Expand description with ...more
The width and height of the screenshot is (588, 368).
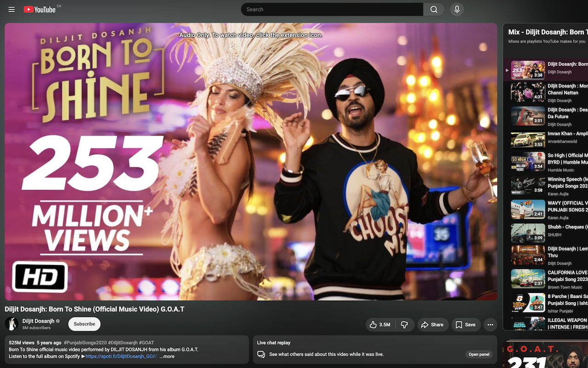(x=167, y=356)
